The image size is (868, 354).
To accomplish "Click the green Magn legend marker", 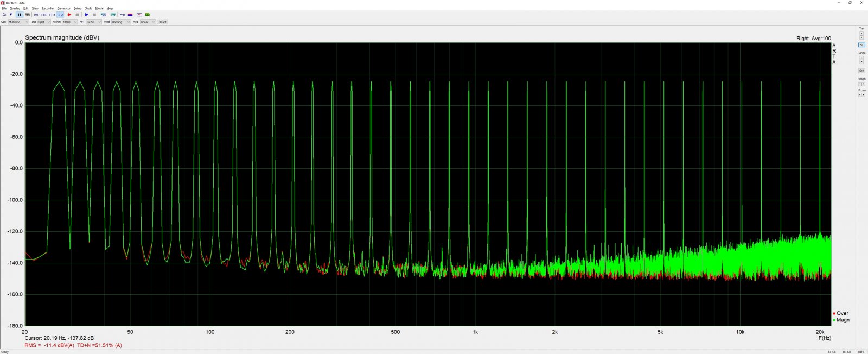I will (x=834, y=320).
